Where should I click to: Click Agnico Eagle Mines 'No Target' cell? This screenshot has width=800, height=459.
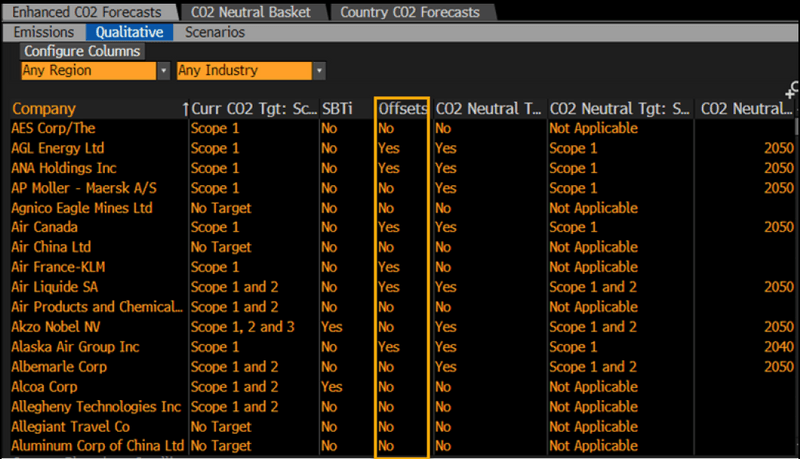[221, 208]
